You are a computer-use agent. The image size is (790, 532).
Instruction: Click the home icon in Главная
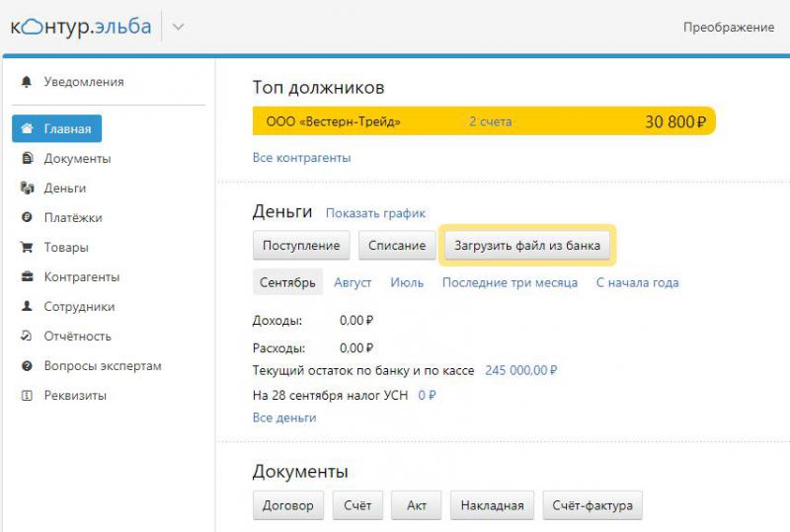27,129
